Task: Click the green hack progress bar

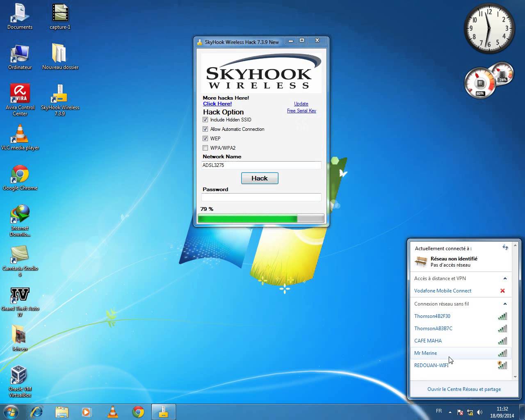Action: click(261, 219)
